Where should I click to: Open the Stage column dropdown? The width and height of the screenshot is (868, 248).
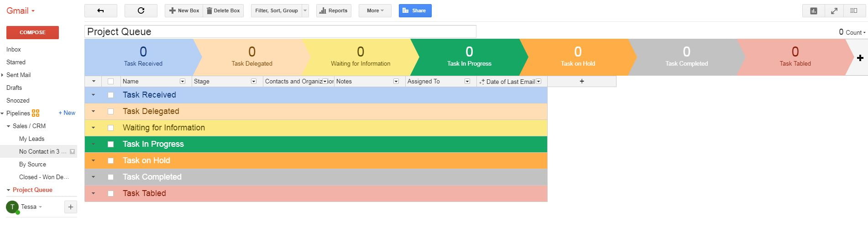tap(254, 81)
